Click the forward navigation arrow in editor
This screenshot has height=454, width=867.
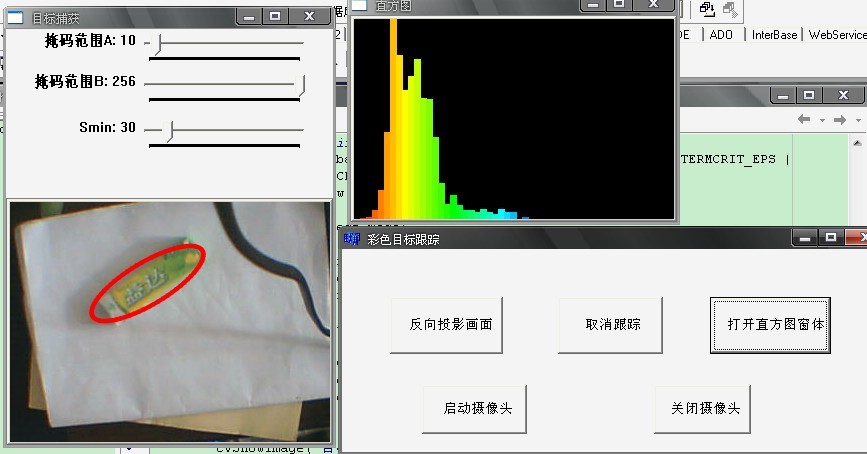[838, 120]
